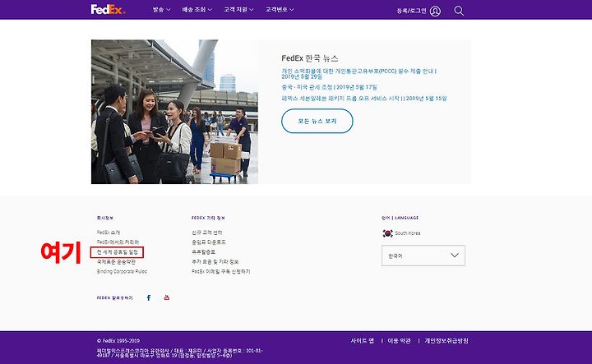
Task: Open the search magnifier icon
Action: pyautogui.click(x=459, y=11)
